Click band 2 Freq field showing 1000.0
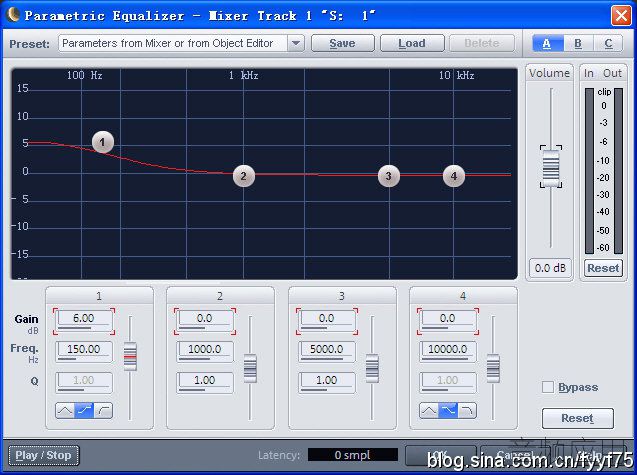Viewport: 637px width, 475px height. tap(205, 351)
